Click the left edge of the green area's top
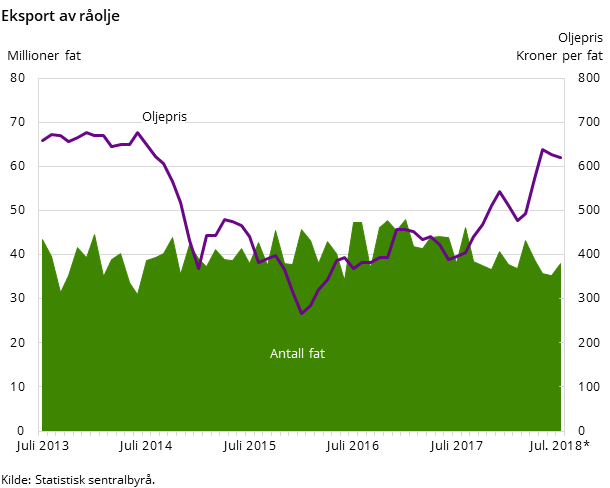 click(42, 239)
